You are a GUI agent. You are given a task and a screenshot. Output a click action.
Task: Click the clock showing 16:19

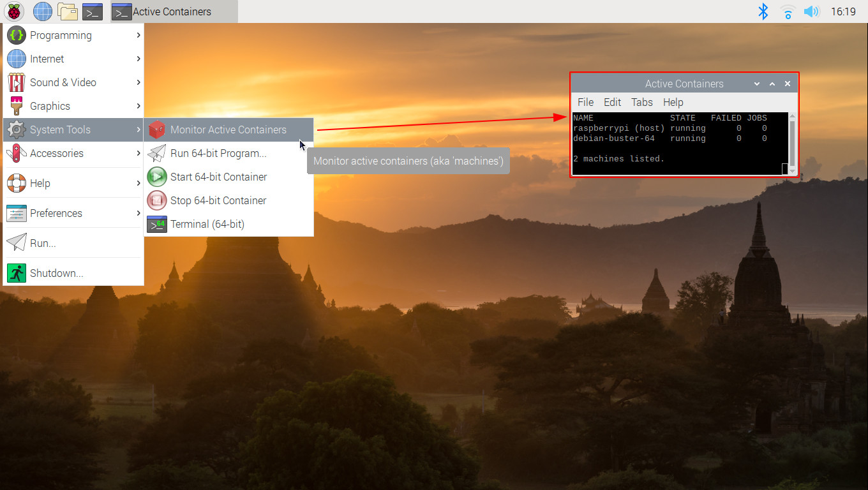pyautogui.click(x=843, y=11)
